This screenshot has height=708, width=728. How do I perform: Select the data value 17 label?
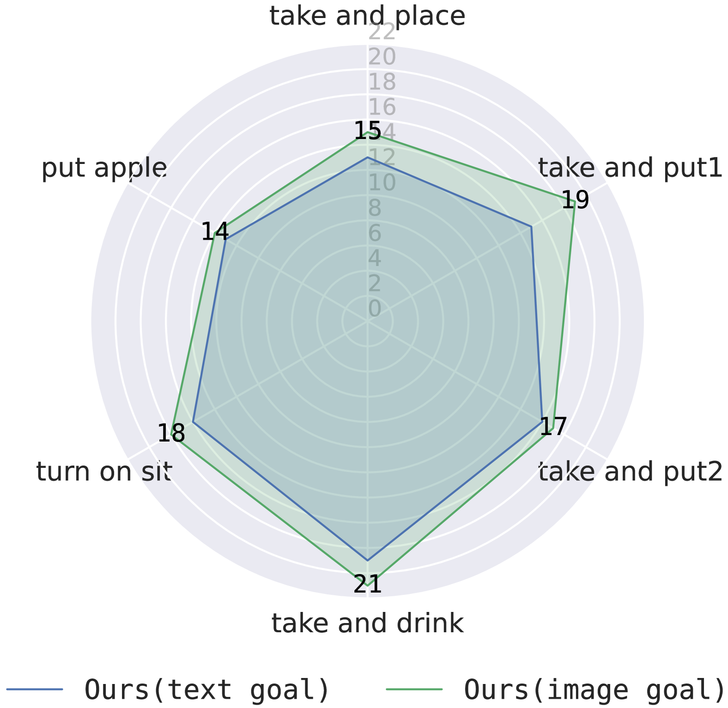click(x=553, y=426)
